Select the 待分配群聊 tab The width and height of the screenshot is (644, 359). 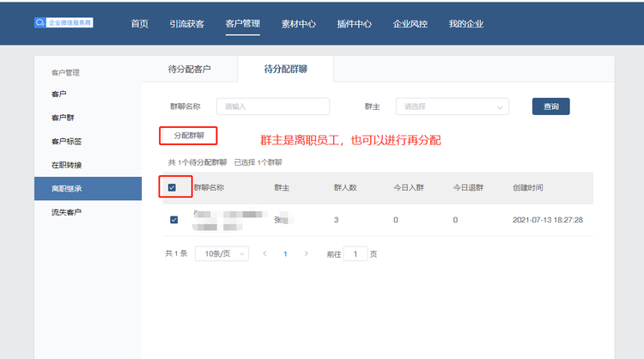pyautogui.click(x=285, y=69)
